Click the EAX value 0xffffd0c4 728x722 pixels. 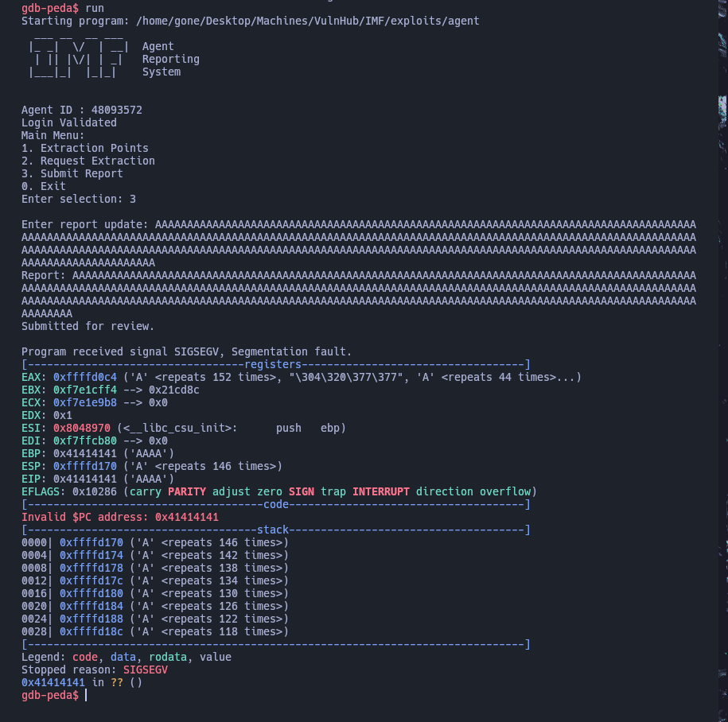point(85,377)
